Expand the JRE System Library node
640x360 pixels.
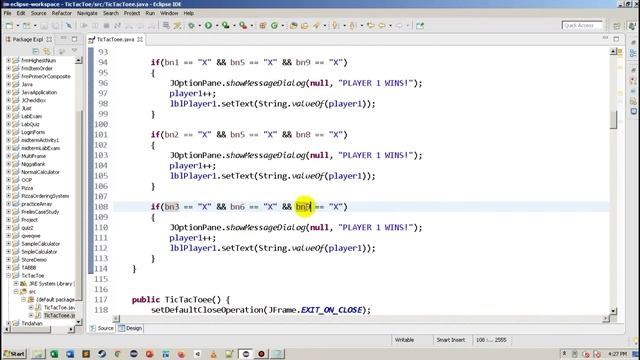point(16,283)
